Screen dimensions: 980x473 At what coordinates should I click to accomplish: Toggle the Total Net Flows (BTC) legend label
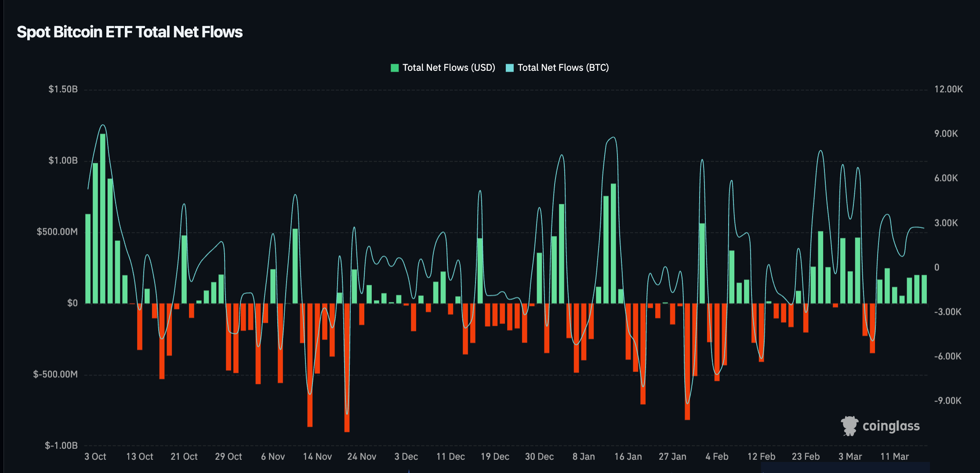[x=563, y=68]
